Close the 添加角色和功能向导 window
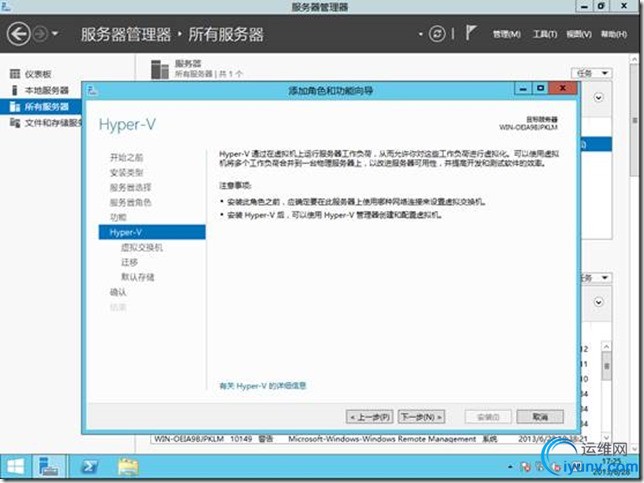Screen dimensions: 644x483 click(563, 88)
